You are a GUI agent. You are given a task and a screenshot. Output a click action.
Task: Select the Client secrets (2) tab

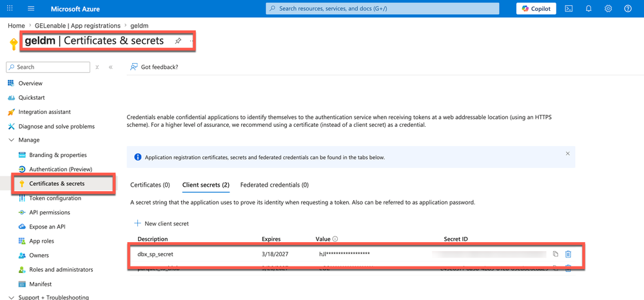click(x=206, y=185)
